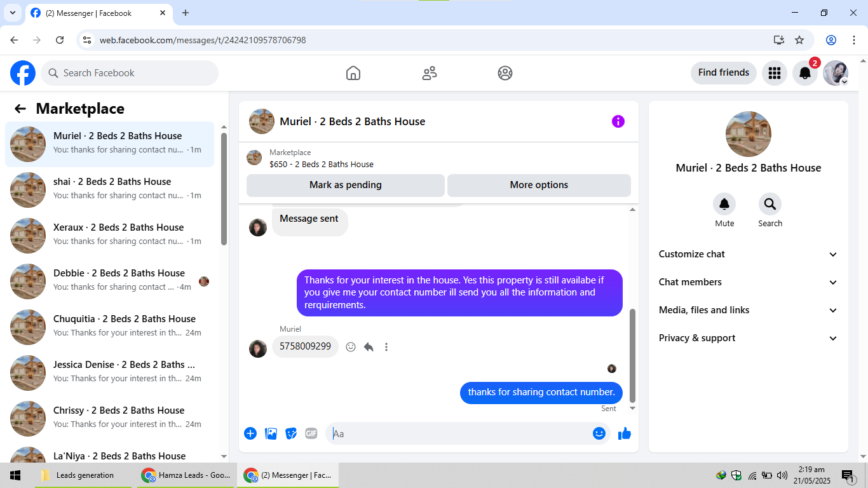Open the Groups icon in top navigation

[x=505, y=73]
